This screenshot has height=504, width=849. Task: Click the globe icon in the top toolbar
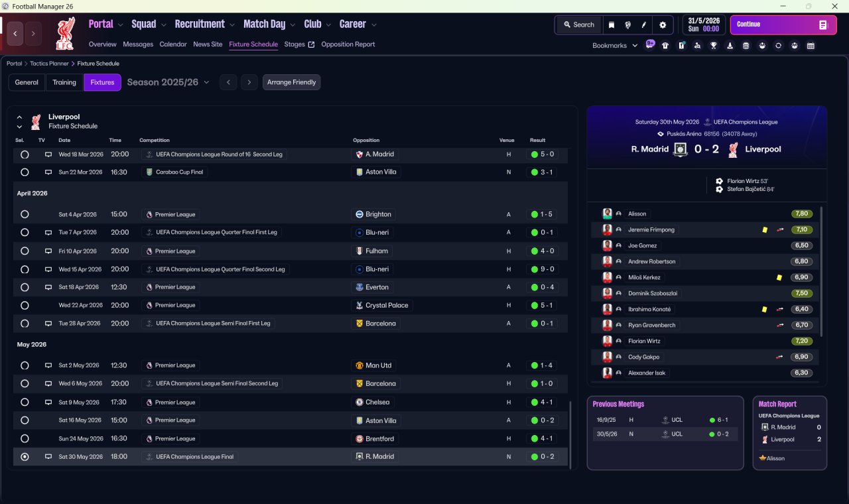(x=627, y=25)
